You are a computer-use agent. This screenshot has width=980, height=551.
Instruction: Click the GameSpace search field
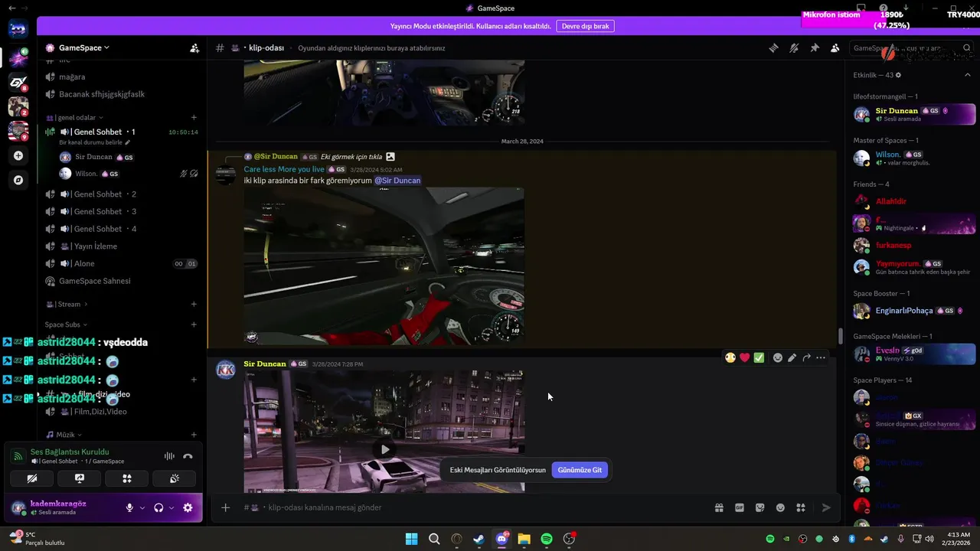pyautogui.click(x=911, y=47)
